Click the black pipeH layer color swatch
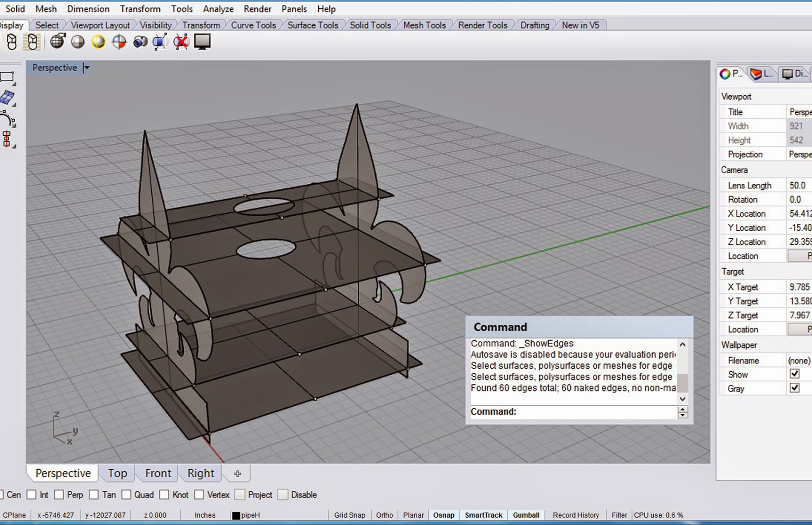 click(x=236, y=515)
